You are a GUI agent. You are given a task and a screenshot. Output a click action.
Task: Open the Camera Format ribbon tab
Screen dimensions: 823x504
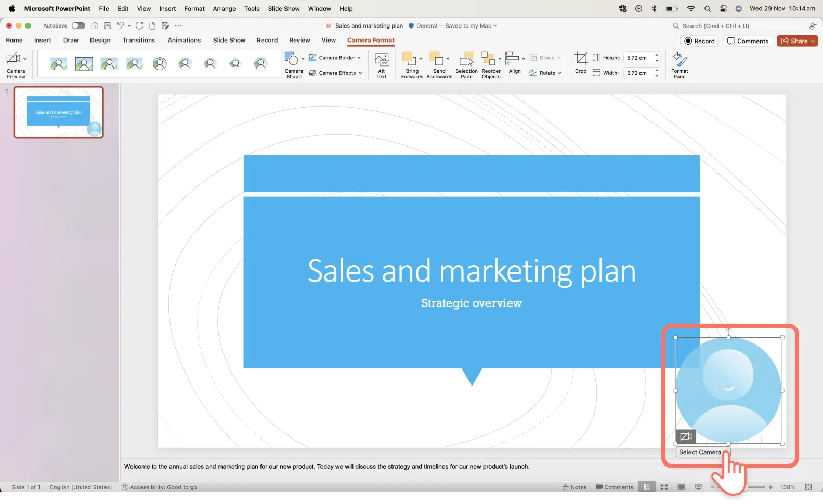(371, 40)
